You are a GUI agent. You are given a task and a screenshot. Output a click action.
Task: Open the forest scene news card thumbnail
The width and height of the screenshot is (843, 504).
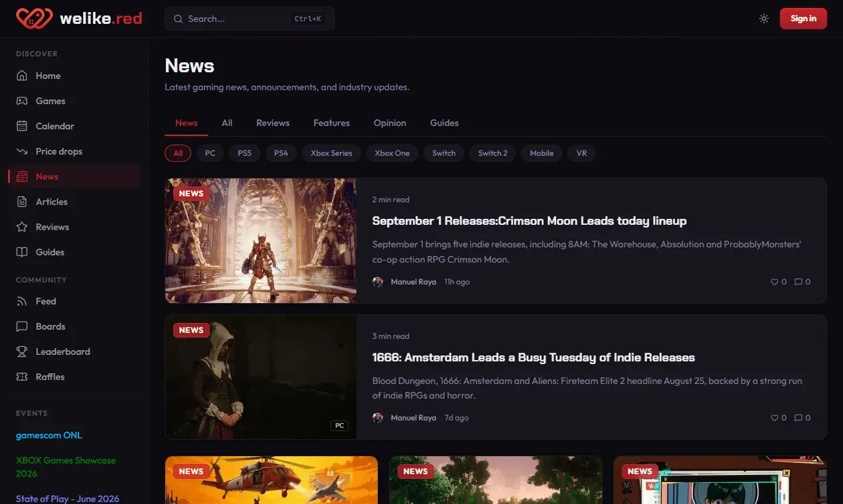click(x=496, y=480)
